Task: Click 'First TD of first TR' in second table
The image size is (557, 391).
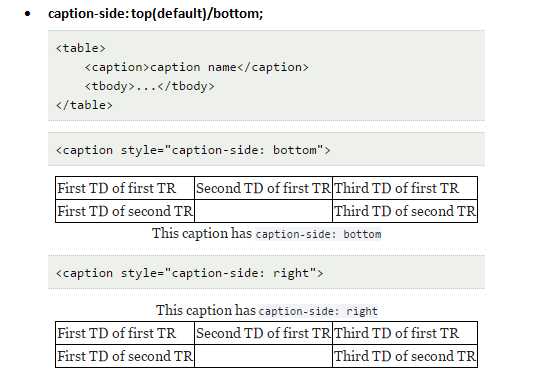Action: 117,333
